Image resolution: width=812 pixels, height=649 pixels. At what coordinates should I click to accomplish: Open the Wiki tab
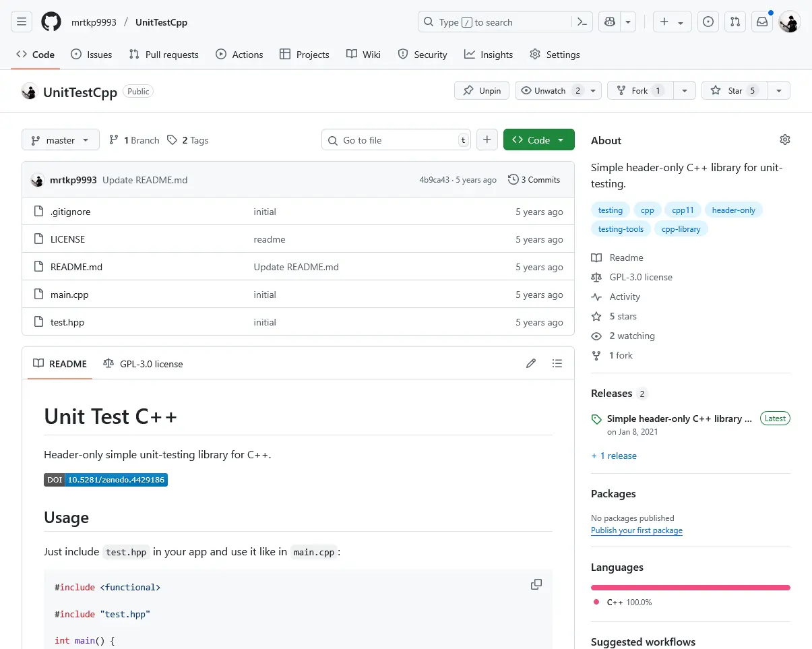363,55
